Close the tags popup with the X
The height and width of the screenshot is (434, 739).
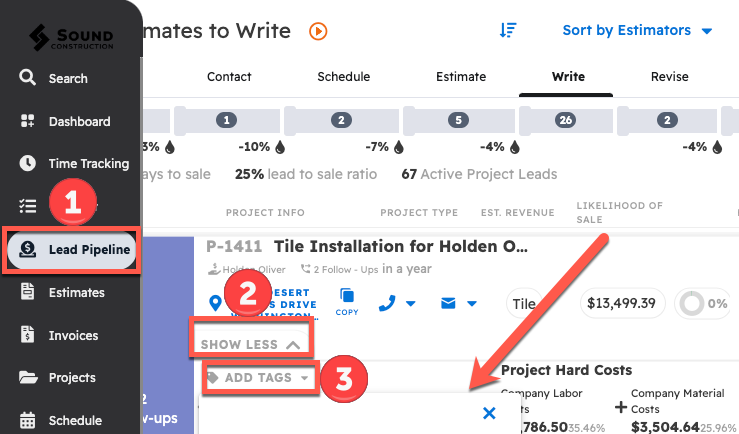pyautogui.click(x=489, y=413)
